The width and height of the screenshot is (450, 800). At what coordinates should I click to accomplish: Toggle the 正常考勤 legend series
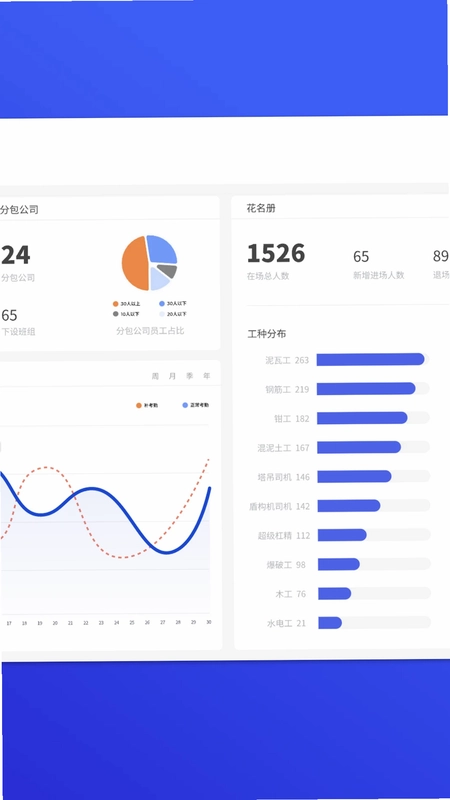point(195,405)
